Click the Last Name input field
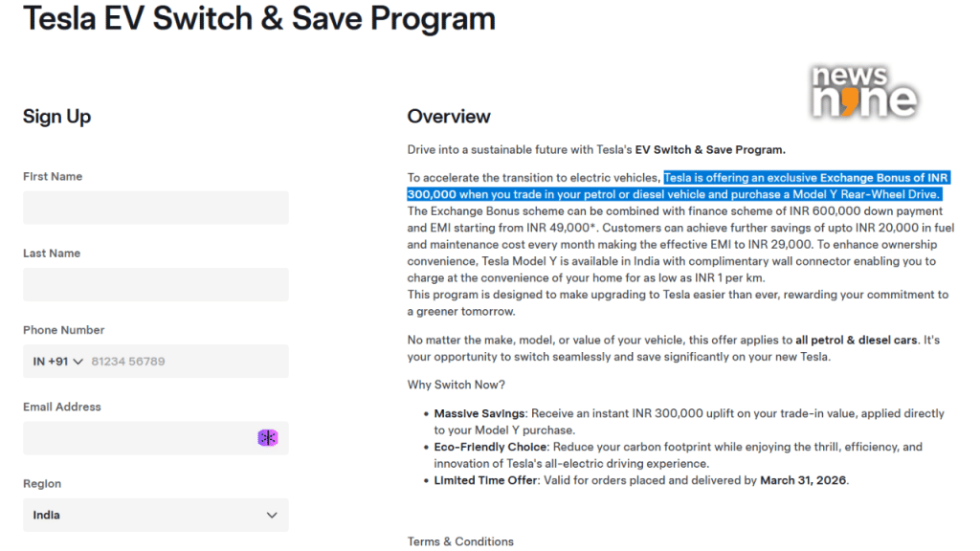This screenshot has height=551, width=980. pos(155,284)
